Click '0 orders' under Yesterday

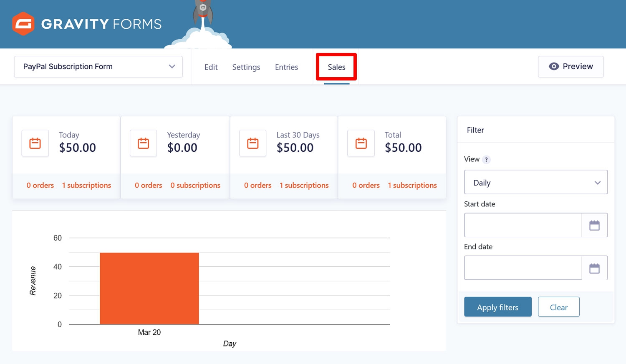(148, 185)
